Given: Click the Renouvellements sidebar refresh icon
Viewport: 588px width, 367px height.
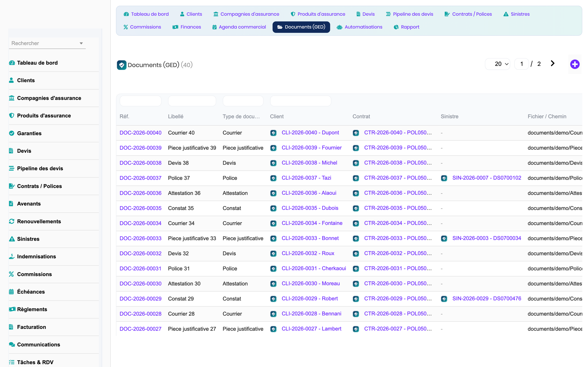Looking at the screenshot, I should point(12,221).
